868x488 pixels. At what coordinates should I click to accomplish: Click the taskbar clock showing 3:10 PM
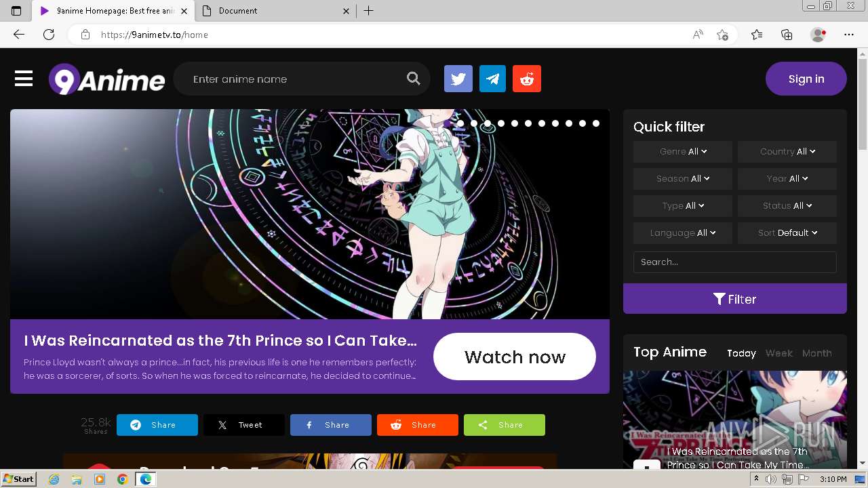coord(833,479)
